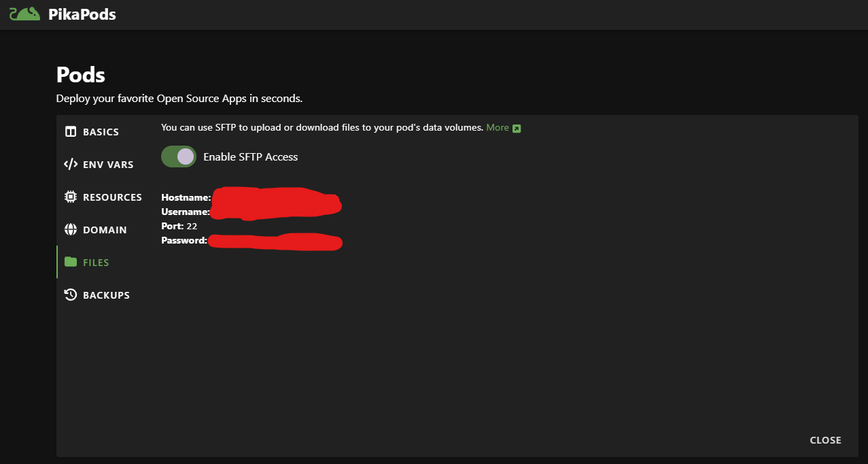Select the DOMAIN tab
This screenshot has height=464, width=868.
[x=105, y=230]
